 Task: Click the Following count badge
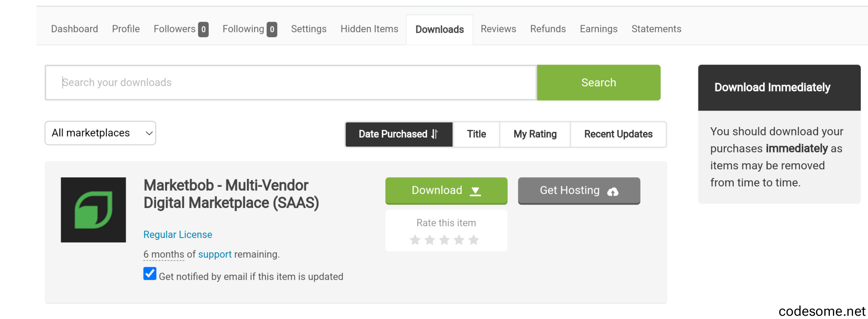(272, 29)
